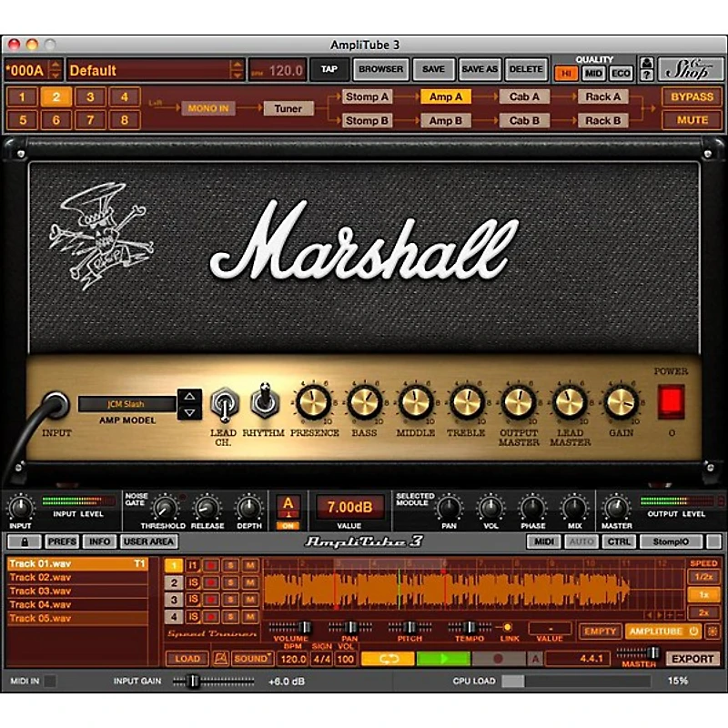Select Track 03.wav in the track list
The image size is (728, 728).
click(x=77, y=591)
